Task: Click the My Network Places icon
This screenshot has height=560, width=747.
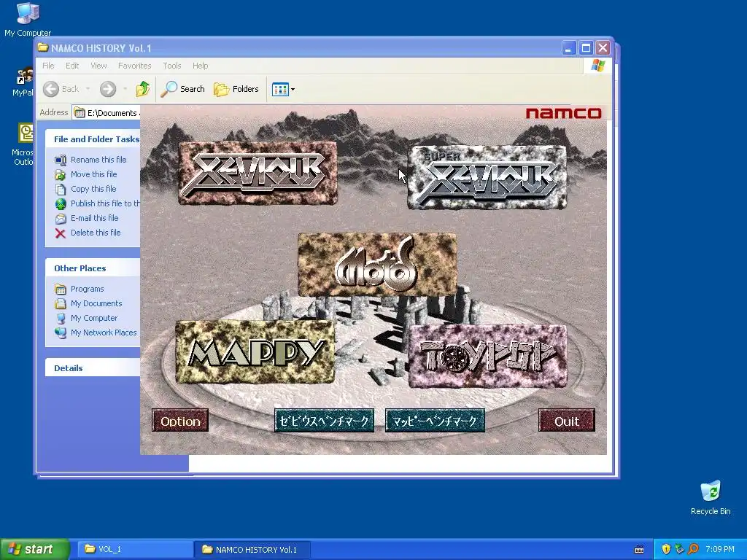Action: (x=61, y=332)
